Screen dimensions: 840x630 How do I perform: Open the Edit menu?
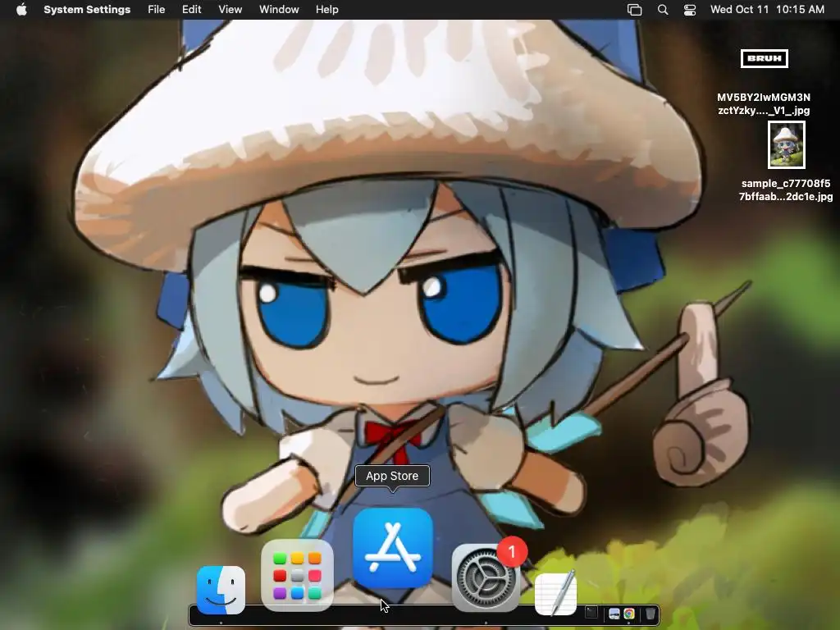point(191,10)
